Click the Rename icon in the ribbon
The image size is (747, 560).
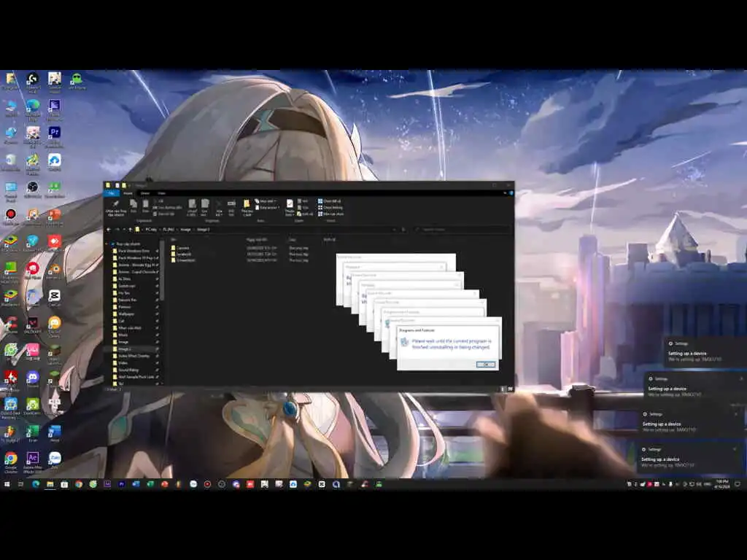[231, 208]
